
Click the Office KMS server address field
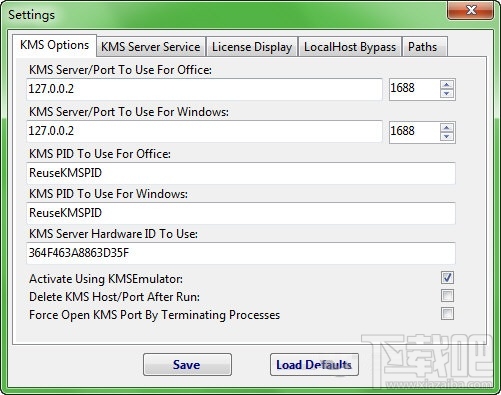coord(204,89)
